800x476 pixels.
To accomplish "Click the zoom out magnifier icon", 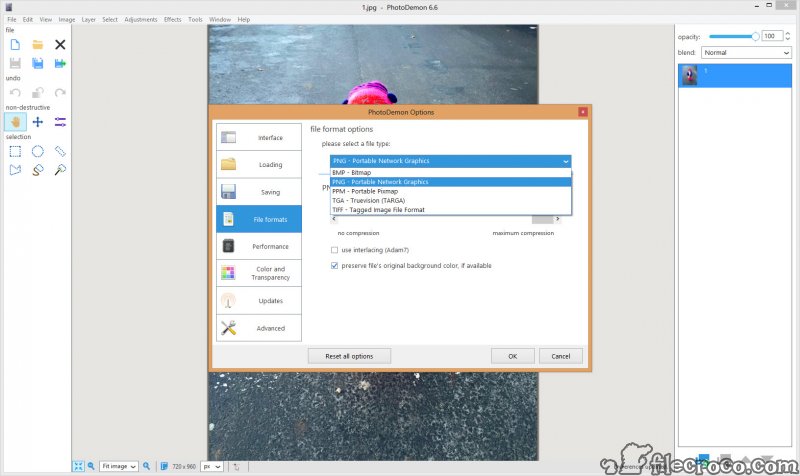I will (91, 466).
